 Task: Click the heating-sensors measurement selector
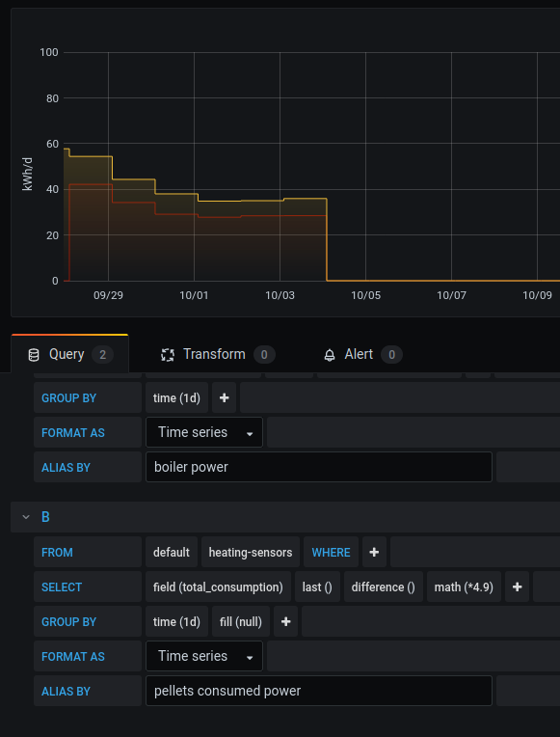[251, 553]
